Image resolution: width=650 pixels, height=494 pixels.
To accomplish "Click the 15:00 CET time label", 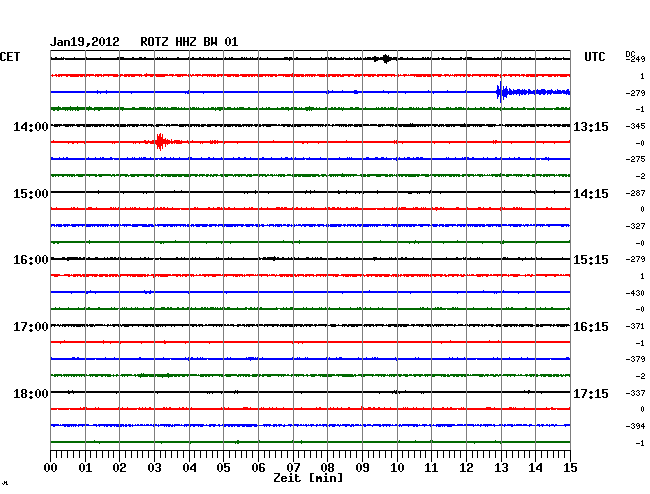I will point(31,194).
